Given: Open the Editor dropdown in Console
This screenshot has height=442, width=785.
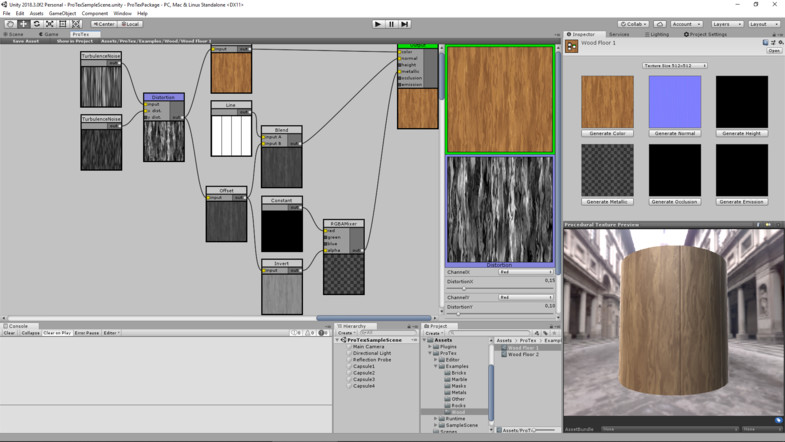Looking at the screenshot, I should (112, 332).
